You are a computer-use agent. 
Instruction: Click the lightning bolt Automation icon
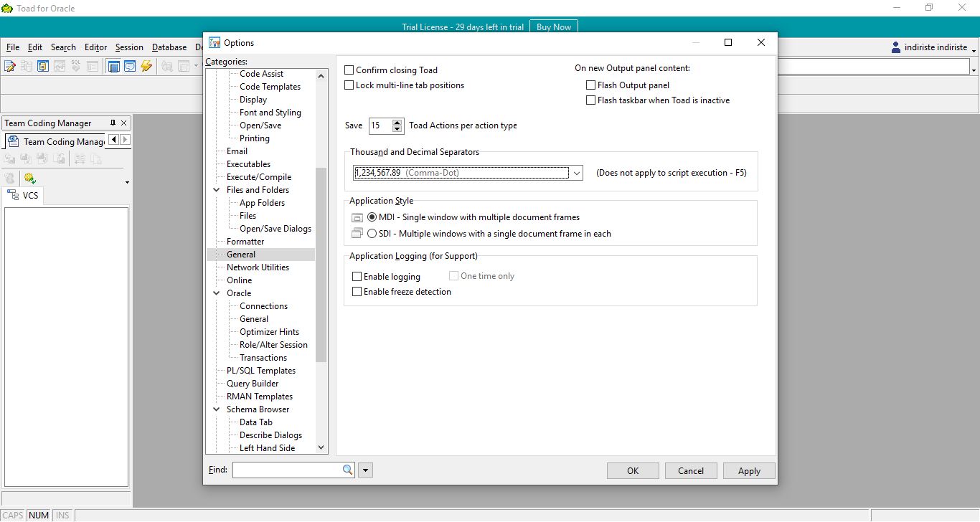pos(146,66)
